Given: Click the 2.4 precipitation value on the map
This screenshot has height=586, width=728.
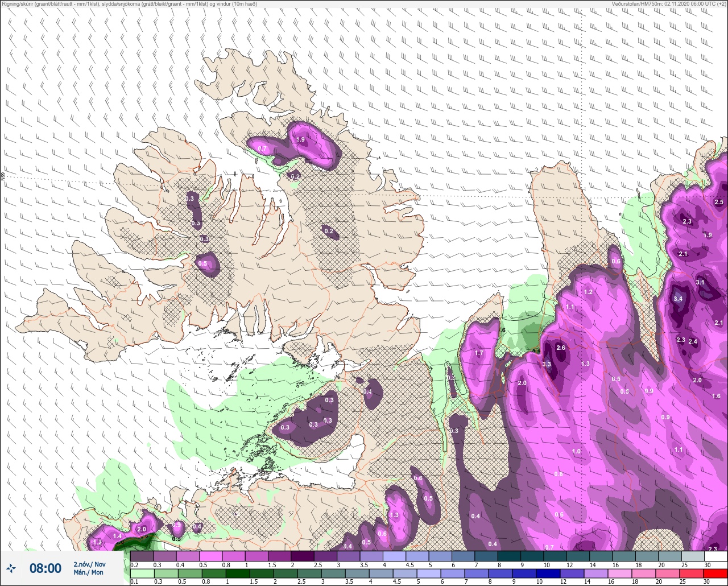Looking at the screenshot, I should coord(693,341).
